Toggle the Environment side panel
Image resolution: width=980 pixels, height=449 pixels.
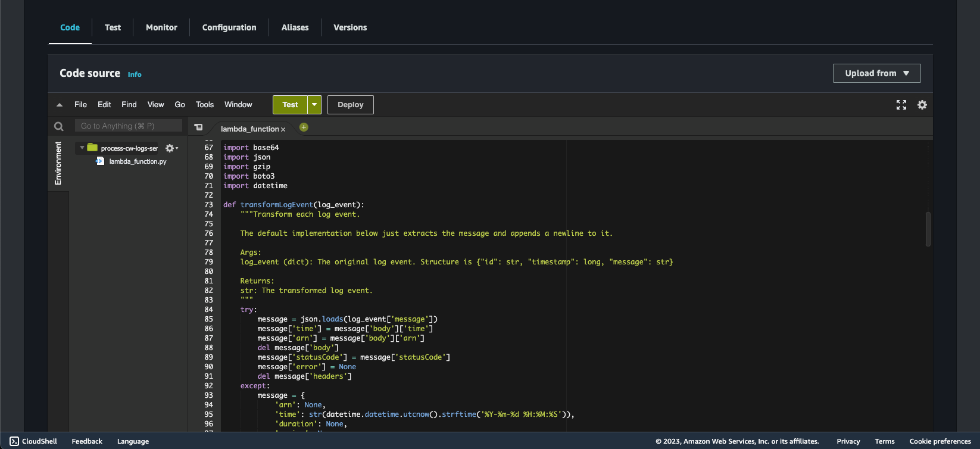tap(58, 163)
